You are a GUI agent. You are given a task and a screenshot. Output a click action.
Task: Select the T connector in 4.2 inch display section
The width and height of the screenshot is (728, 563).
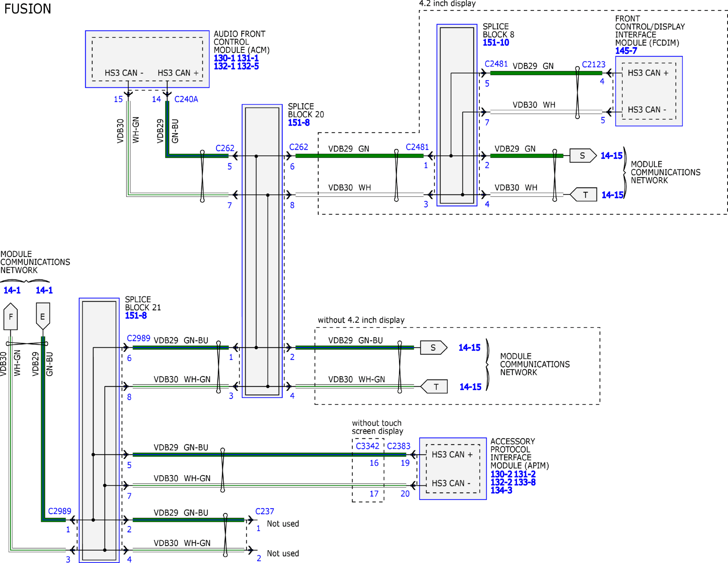pos(583,195)
